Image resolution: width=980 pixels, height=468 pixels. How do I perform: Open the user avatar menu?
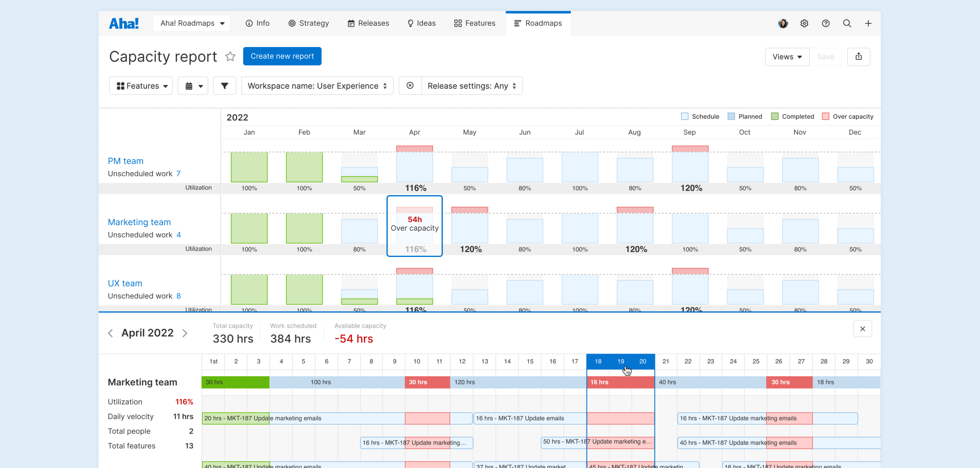783,23
